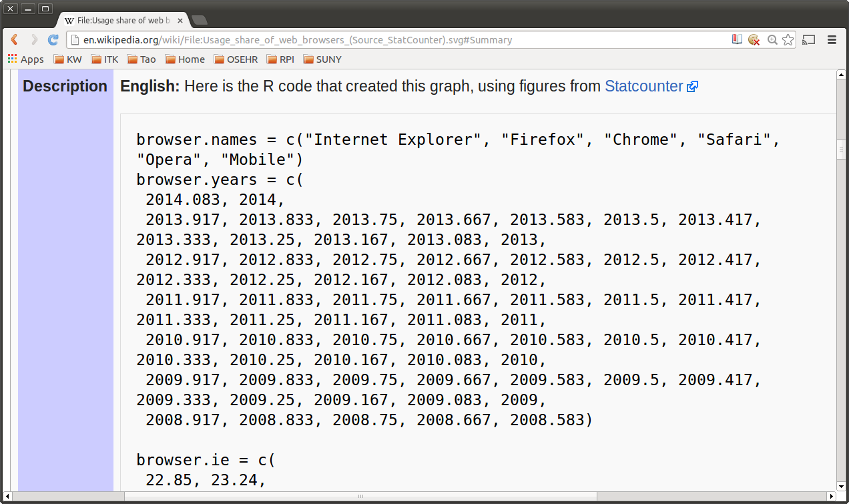Click the 'browser.years = c(' line
Viewport: 849px width, 504px height.
220,180
